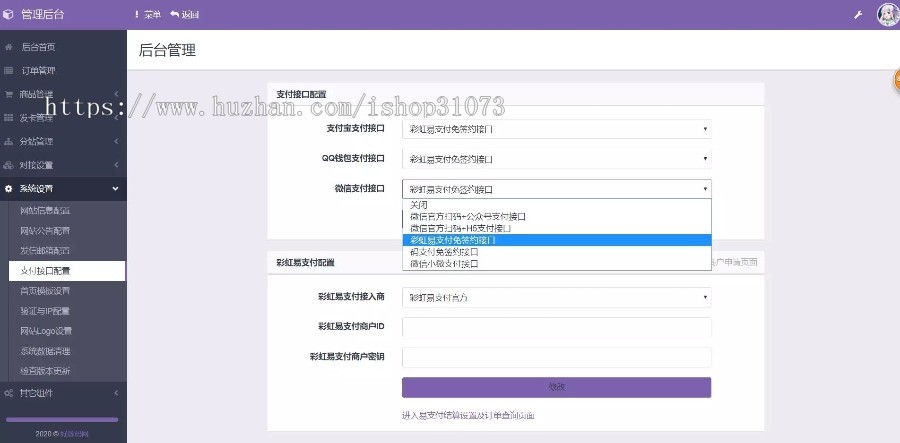Open the 支付宝支付接口 dropdown

coord(556,129)
